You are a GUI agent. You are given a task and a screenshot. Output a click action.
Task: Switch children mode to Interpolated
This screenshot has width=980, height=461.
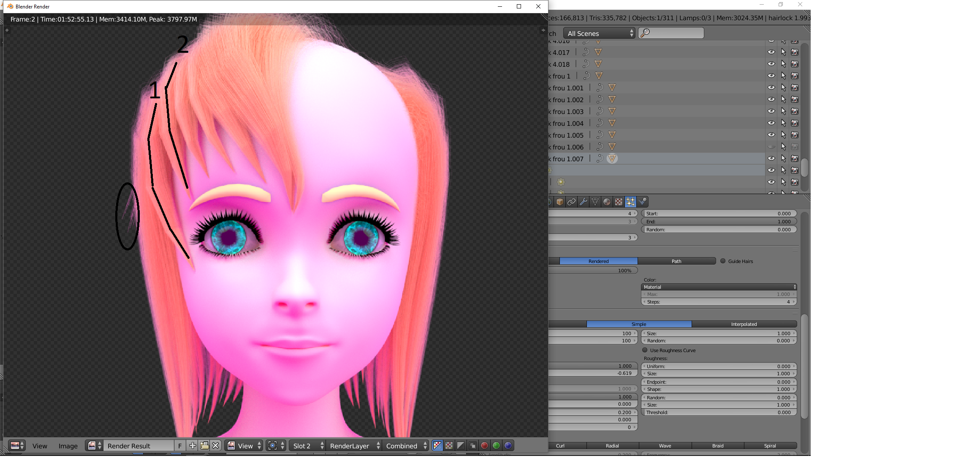tap(744, 324)
